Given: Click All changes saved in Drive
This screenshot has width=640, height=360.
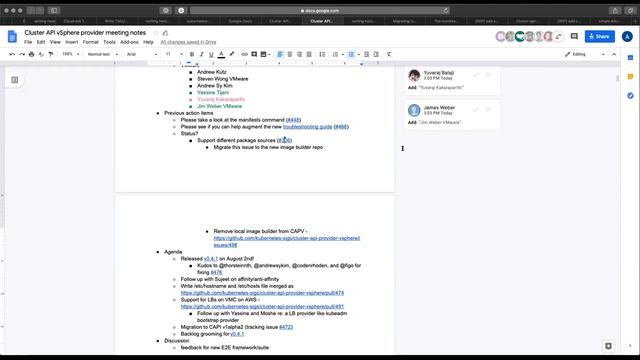Looking at the screenshot, I should [x=188, y=42].
